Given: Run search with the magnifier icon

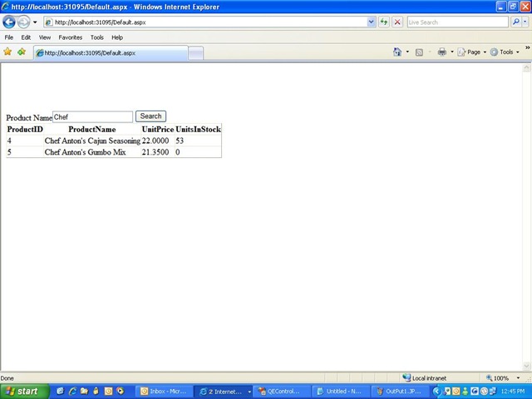Looking at the screenshot, I should coord(516,22).
